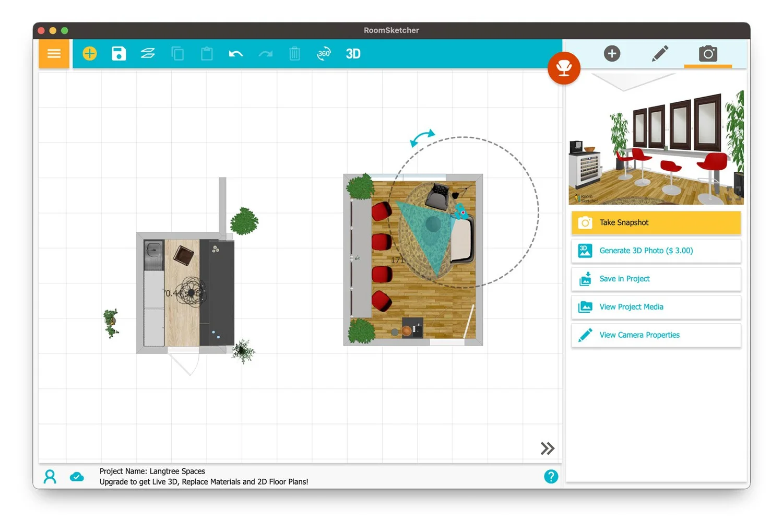Click the 3D photo icon on Generate button
The width and height of the screenshot is (783, 532).
click(x=585, y=251)
